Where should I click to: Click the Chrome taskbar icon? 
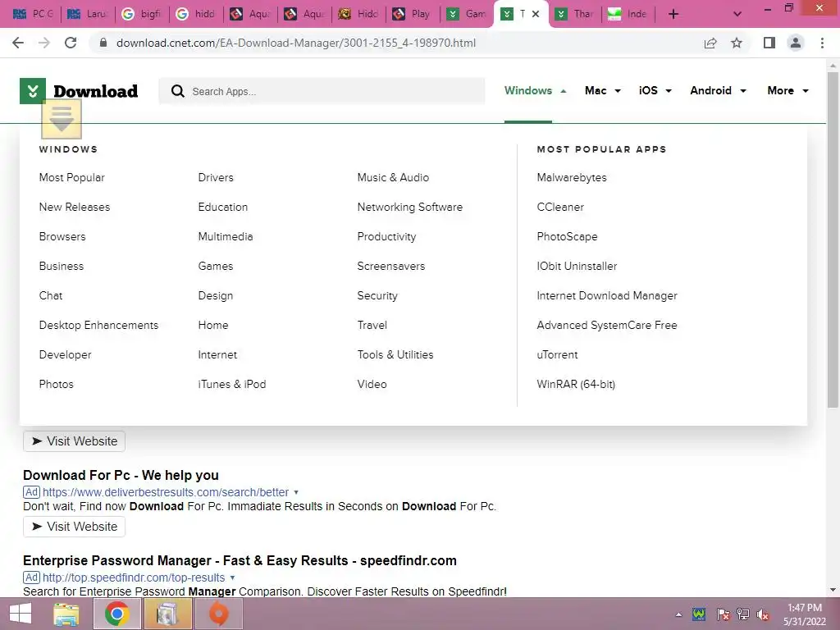pos(116,614)
